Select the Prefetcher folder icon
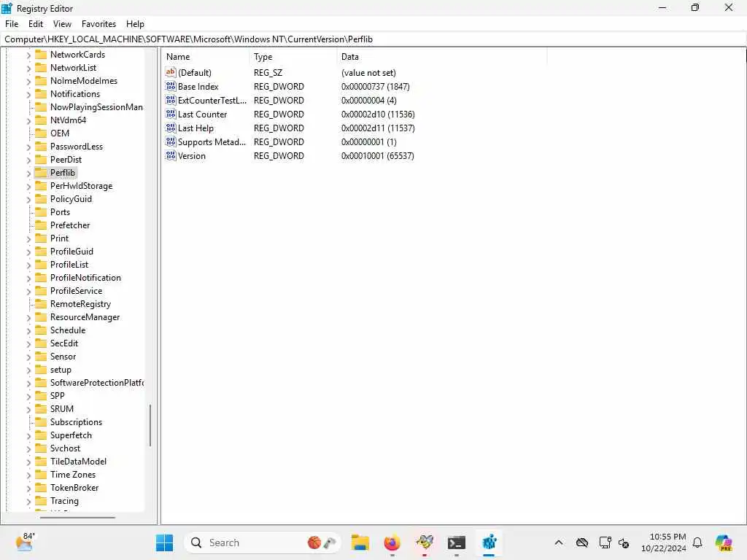Viewport: 747px width, 560px height. click(42, 225)
